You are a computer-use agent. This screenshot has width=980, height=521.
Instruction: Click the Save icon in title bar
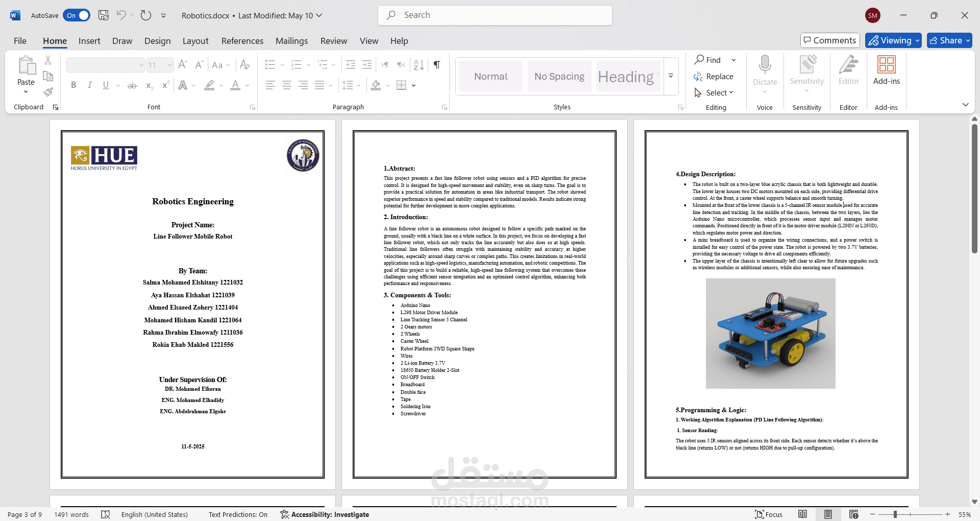click(104, 15)
